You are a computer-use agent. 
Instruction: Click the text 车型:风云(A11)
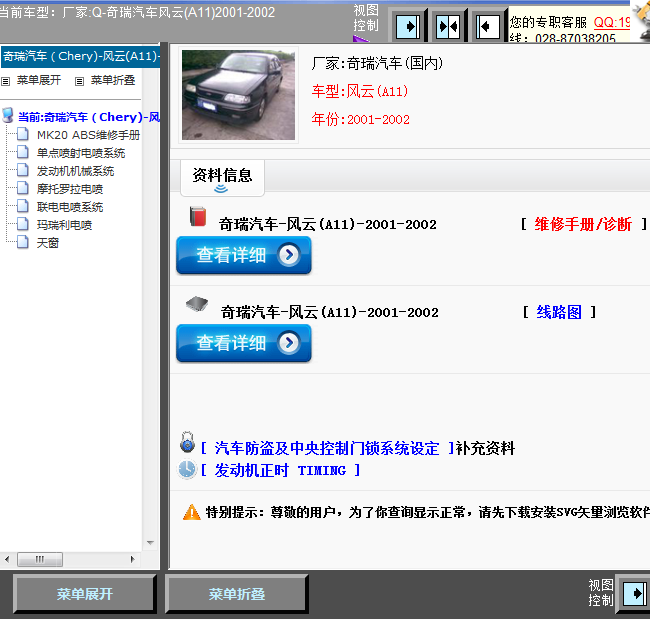point(359,91)
